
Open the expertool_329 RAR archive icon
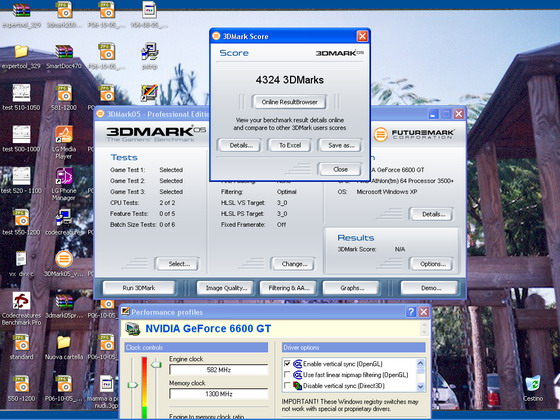tap(21, 10)
